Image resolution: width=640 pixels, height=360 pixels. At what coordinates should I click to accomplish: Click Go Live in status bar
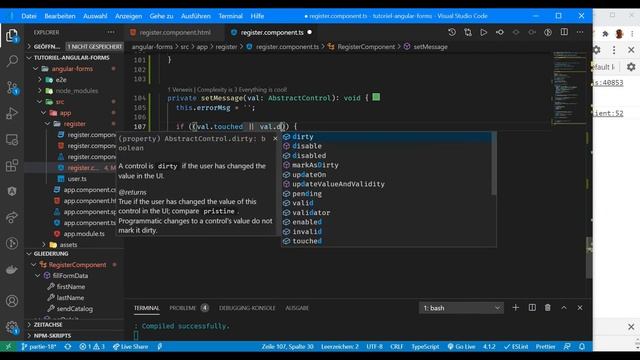coord(461,347)
